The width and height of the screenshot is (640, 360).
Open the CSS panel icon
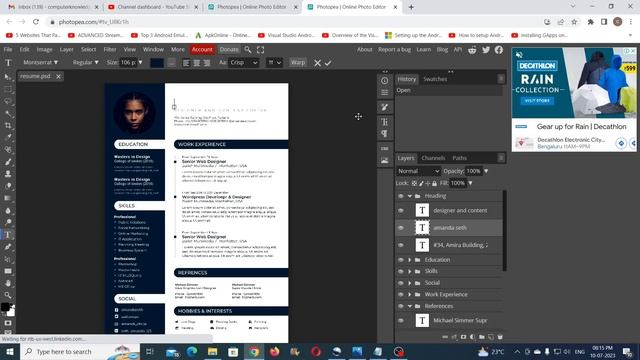pos(384,148)
